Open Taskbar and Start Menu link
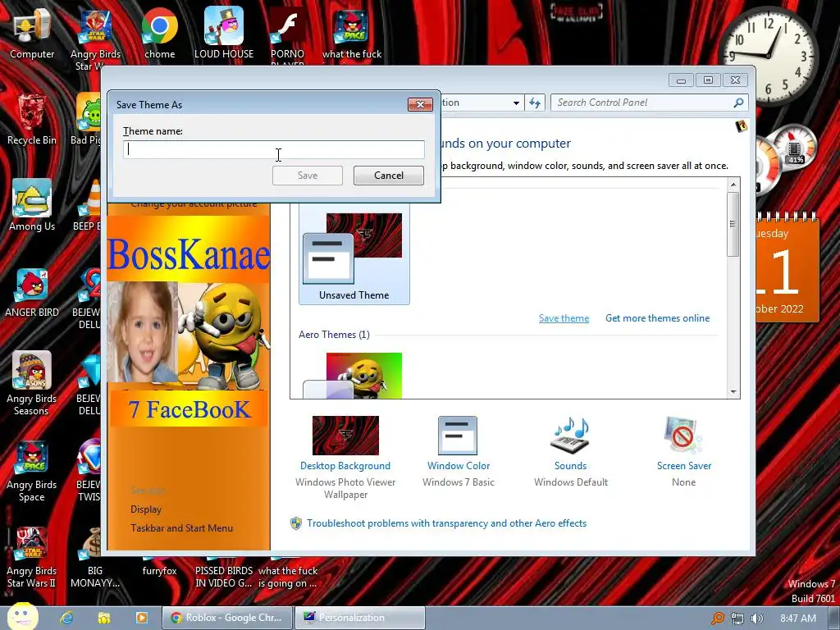 (181, 528)
